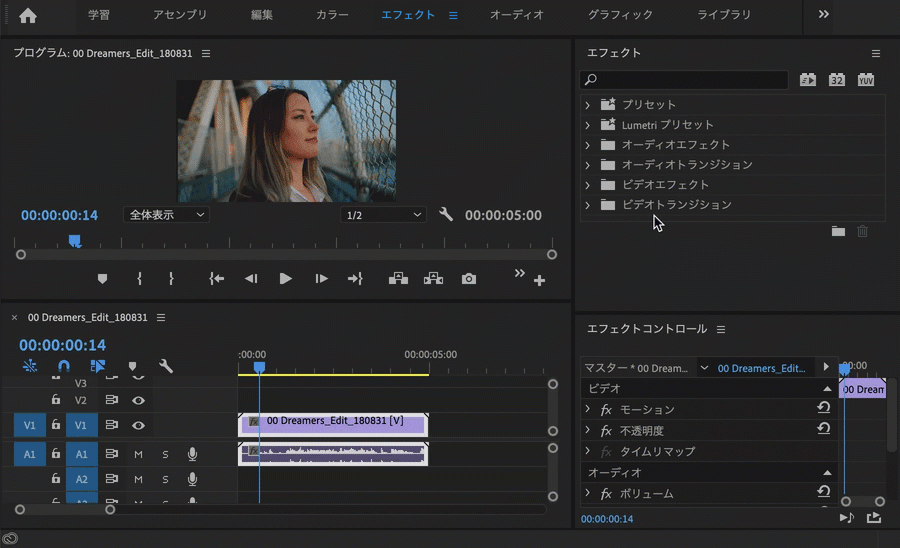Open timeline sequence panel menu

click(161, 317)
